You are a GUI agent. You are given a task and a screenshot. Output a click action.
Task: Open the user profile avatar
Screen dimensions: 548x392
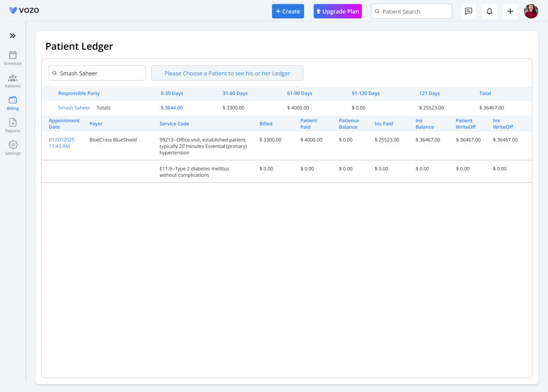coord(531,11)
